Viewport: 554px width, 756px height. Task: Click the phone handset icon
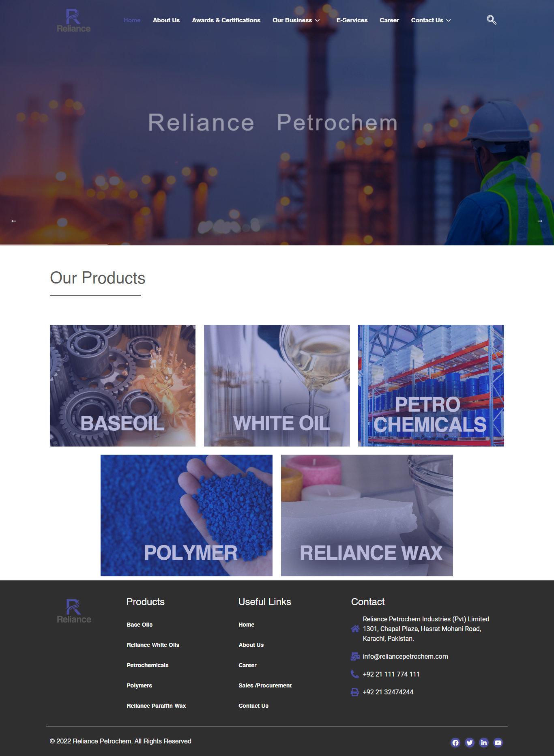[355, 674]
